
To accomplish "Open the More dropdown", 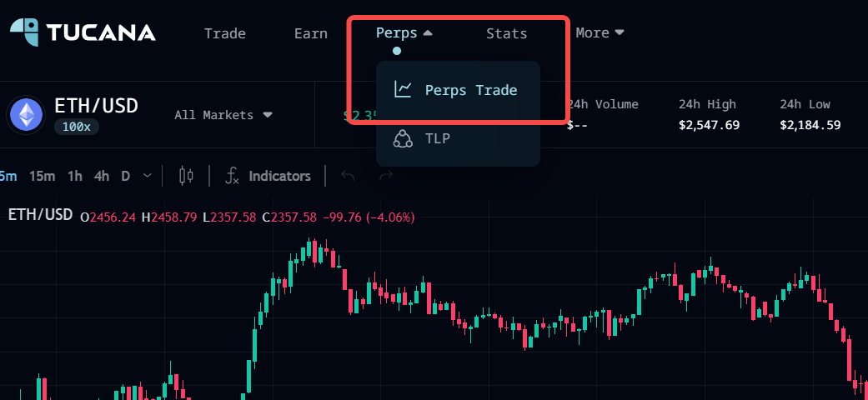I will pos(600,33).
